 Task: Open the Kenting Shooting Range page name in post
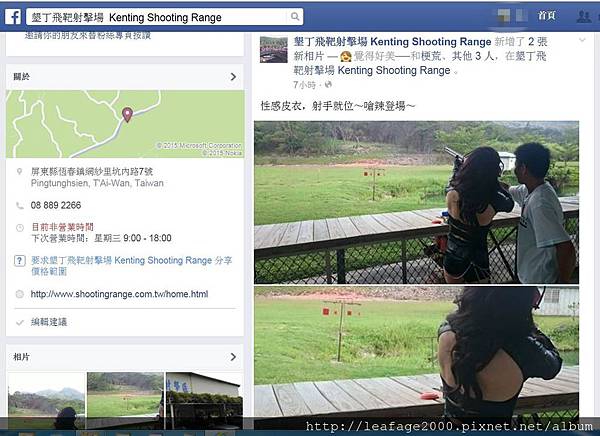(393, 42)
